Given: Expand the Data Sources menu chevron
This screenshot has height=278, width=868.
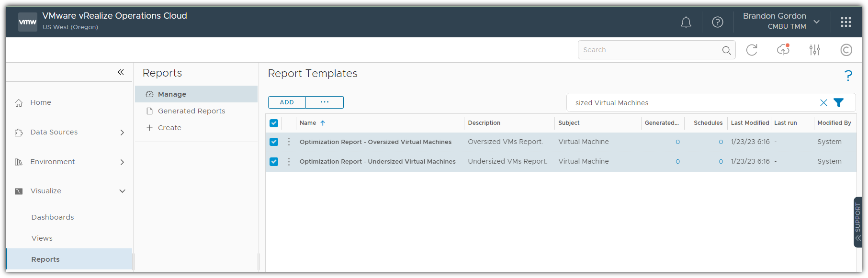Looking at the screenshot, I should click(x=122, y=133).
